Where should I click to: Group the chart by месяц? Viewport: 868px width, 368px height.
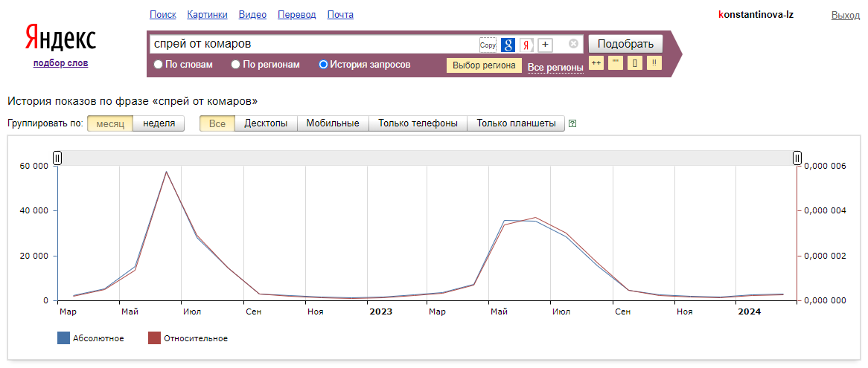coord(110,123)
